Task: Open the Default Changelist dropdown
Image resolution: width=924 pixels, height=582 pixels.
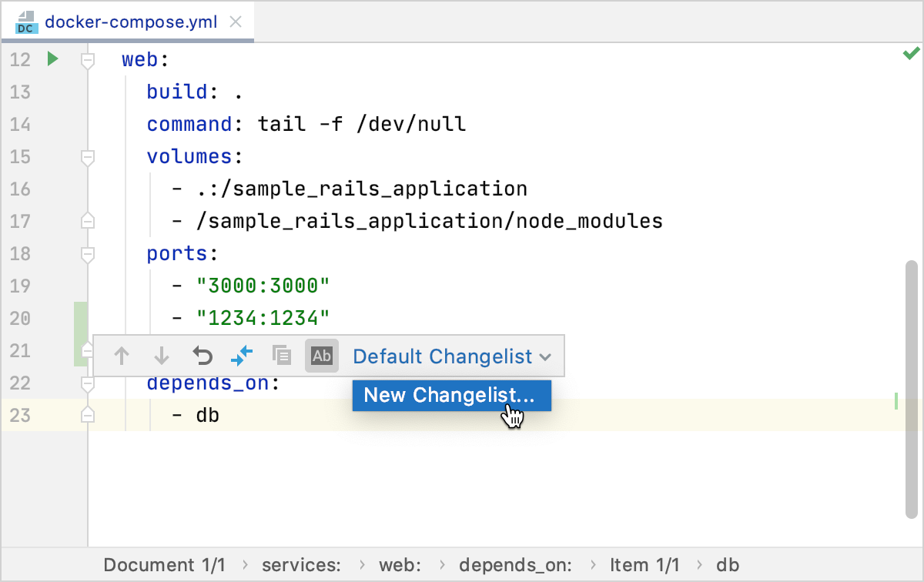Action: [x=452, y=356]
